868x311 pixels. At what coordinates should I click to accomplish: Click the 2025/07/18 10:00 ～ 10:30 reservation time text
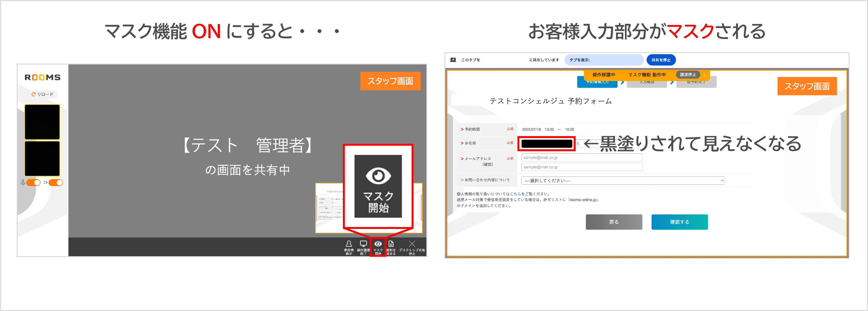click(x=548, y=129)
